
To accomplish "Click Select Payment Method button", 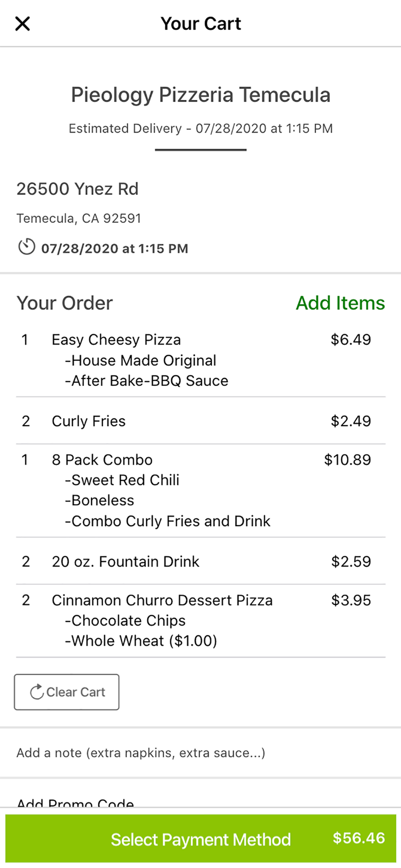I will (200, 838).
